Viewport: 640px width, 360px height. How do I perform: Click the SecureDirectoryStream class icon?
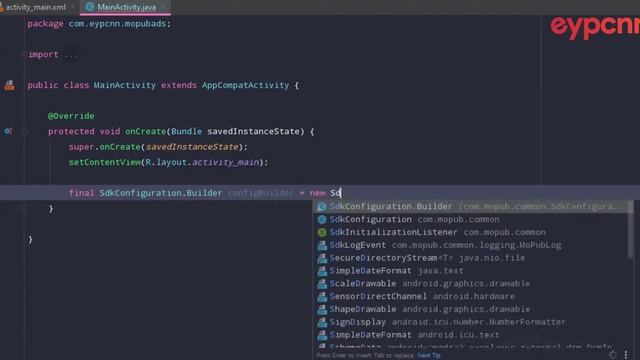point(322,258)
